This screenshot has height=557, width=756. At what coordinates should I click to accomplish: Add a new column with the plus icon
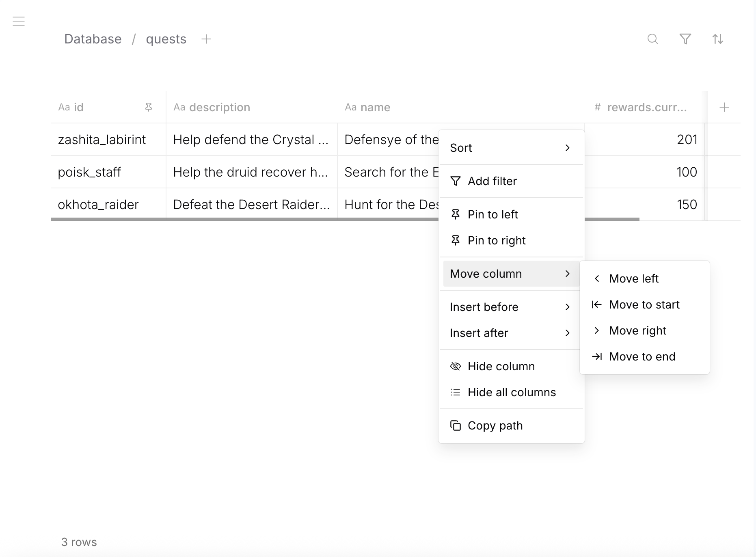click(x=725, y=107)
